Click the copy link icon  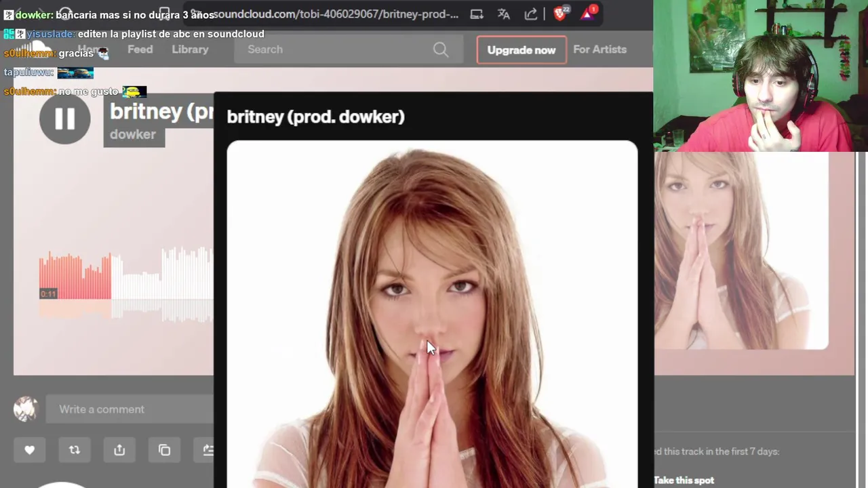tap(164, 450)
